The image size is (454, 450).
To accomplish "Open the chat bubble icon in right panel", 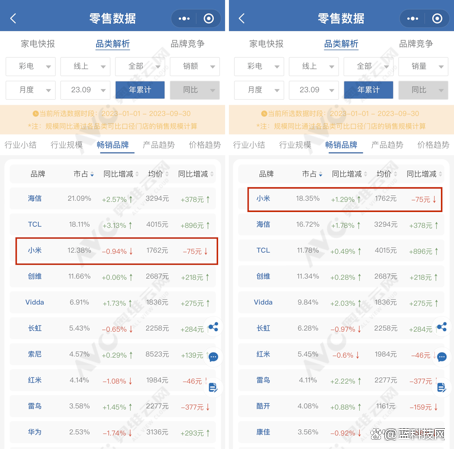I will pos(442,357).
